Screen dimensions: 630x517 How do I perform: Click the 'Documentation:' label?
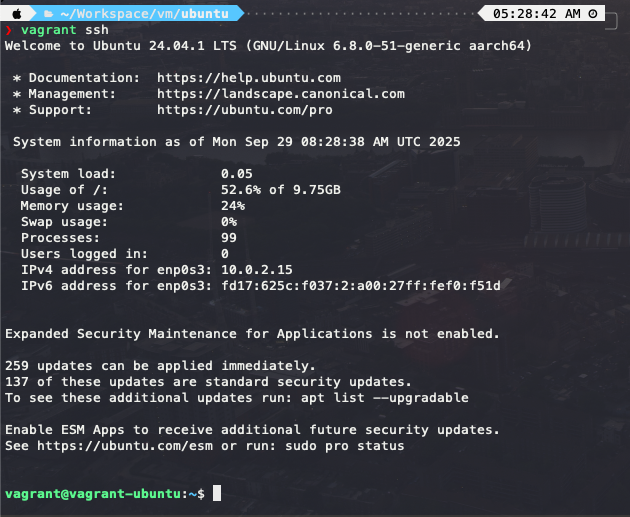tap(84, 78)
